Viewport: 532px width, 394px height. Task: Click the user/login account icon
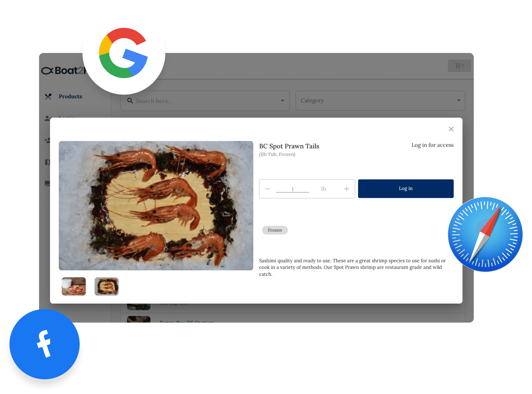(x=49, y=118)
